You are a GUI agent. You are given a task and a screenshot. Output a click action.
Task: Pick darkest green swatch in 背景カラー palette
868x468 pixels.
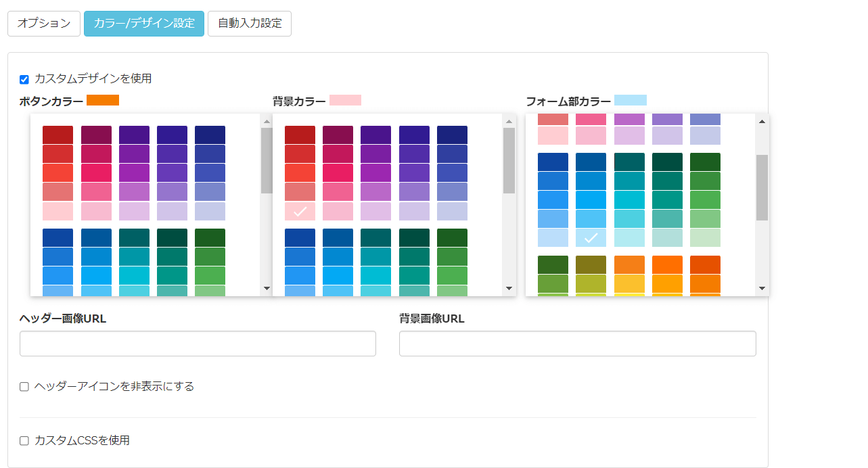click(x=452, y=238)
